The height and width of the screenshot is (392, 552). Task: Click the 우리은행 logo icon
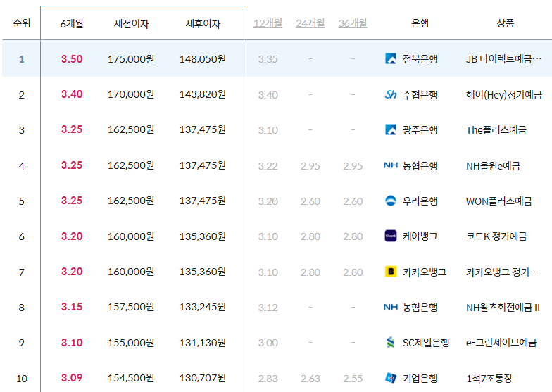pyautogui.click(x=390, y=201)
